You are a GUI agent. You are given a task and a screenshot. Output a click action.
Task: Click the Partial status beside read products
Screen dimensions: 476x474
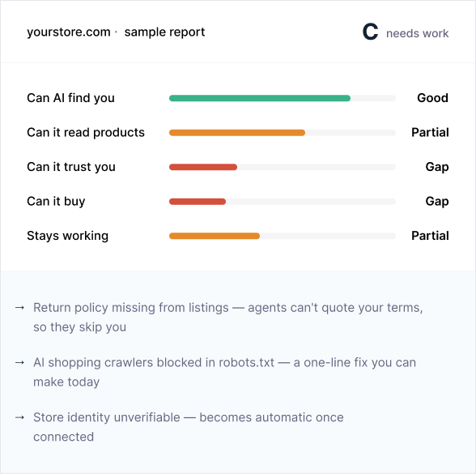coord(430,133)
